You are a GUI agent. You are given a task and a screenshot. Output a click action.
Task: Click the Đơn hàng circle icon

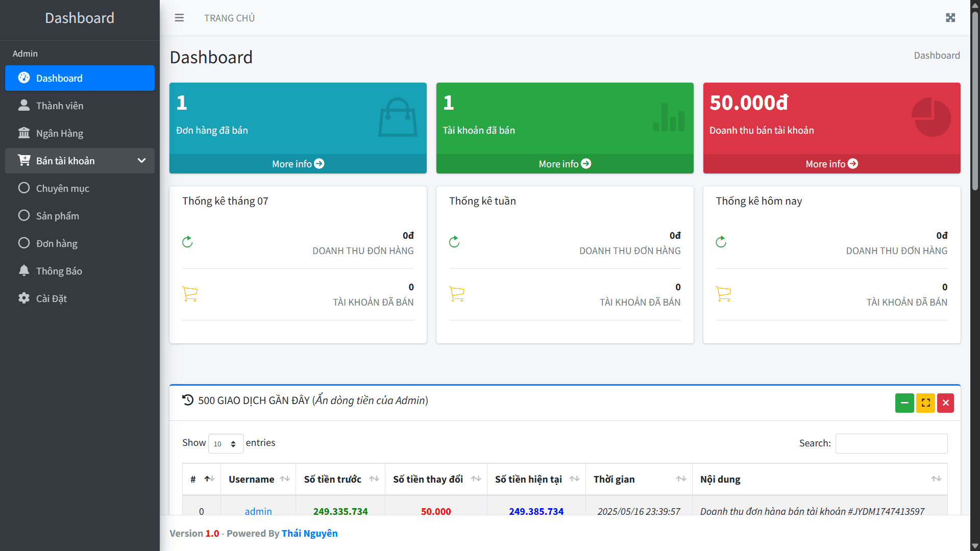[24, 243]
